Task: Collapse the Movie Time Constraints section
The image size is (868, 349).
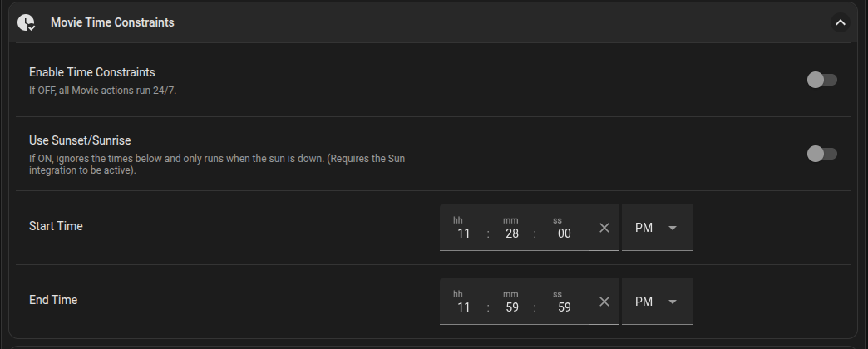Action: tap(840, 22)
